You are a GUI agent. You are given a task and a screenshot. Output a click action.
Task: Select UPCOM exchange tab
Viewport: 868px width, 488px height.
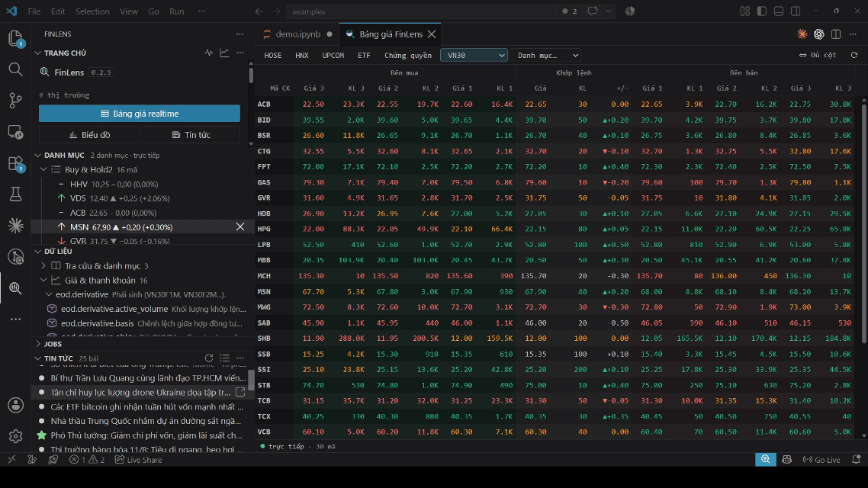pos(333,56)
